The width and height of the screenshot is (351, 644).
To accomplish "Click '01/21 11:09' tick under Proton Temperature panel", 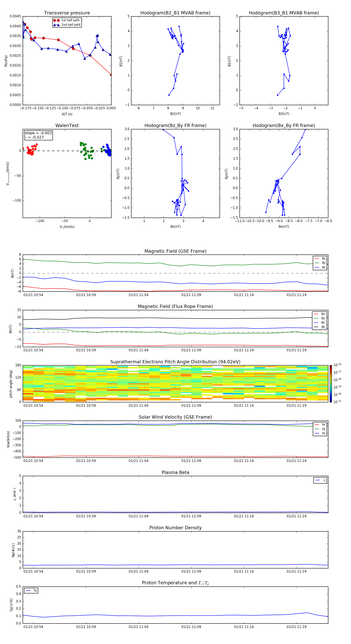I will pos(191,627).
